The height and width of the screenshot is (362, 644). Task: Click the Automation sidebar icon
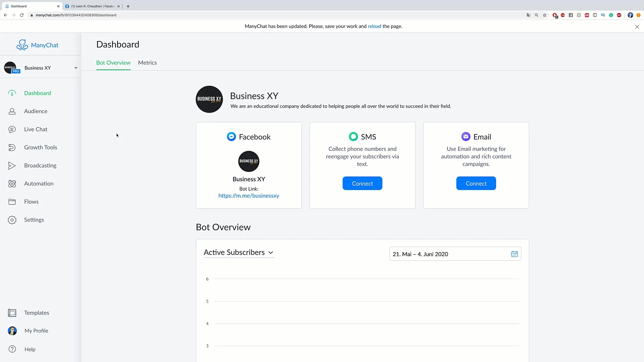[12, 183]
